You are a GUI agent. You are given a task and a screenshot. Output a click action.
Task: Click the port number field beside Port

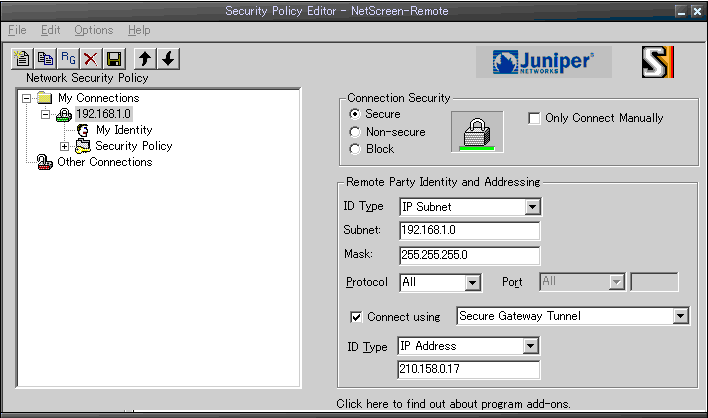(654, 282)
